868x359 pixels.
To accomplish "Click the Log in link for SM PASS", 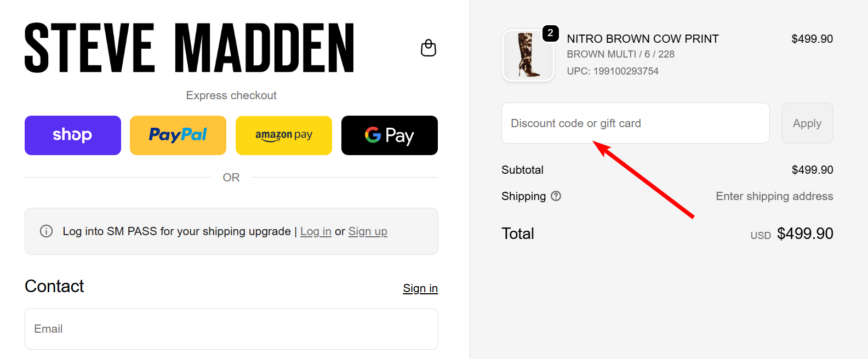I will (x=316, y=231).
